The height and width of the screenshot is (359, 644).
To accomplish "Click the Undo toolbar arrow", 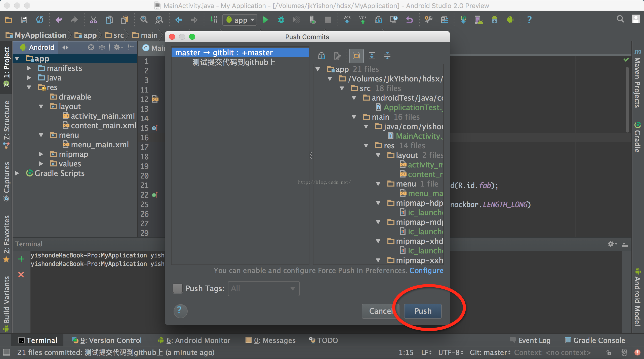I will coord(59,20).
